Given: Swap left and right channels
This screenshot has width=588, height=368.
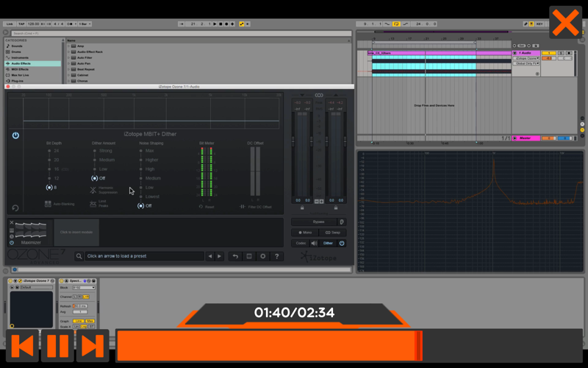Looking at the screenshot, I should 333,233.
